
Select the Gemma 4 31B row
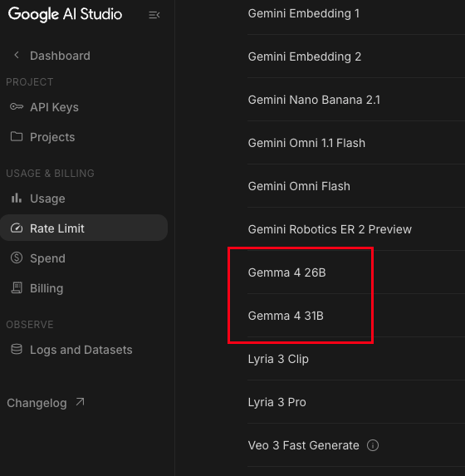[356, 316]
